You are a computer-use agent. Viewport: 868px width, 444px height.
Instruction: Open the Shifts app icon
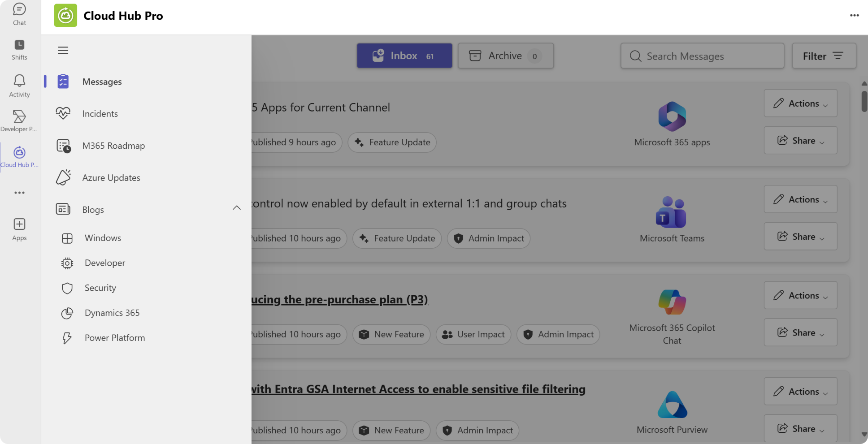pyautogui.click(x=19, y=49)
